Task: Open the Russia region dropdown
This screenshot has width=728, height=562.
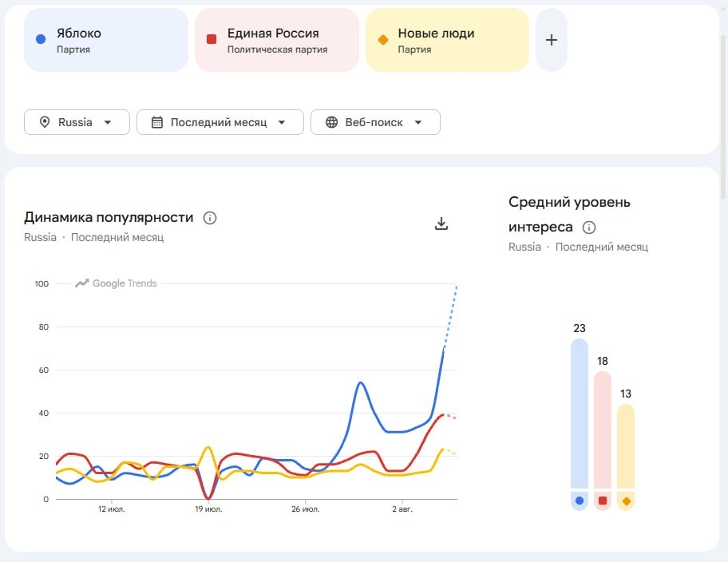Action: tap(77, 122)
